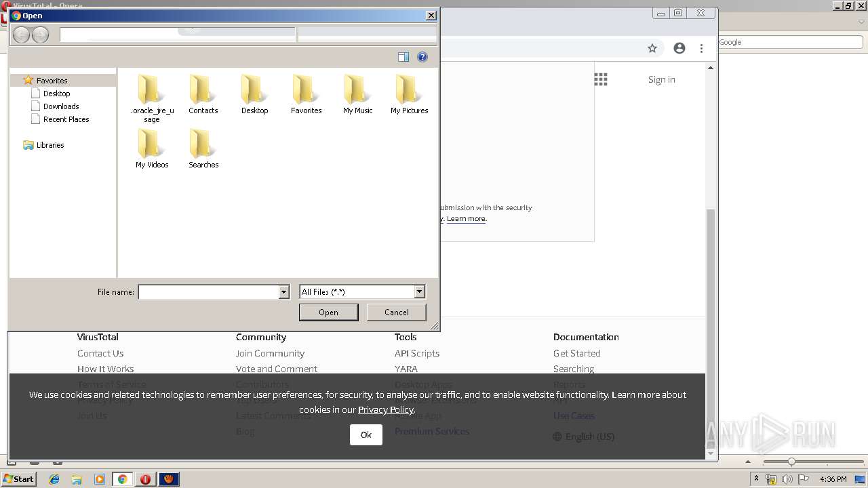Open Windows Media Player taskbar icon
This screenshot has height=488, width=868.
pos(100,479)
